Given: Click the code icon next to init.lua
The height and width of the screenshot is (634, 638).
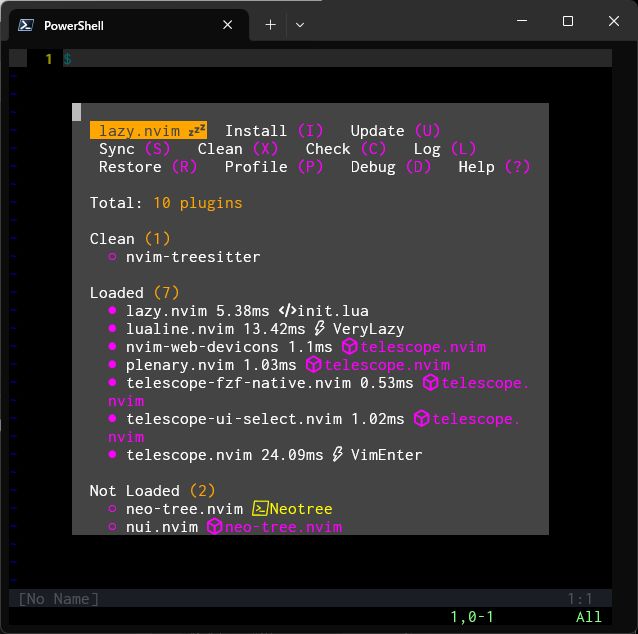Looking at the screenshot, I should [287, 311].
